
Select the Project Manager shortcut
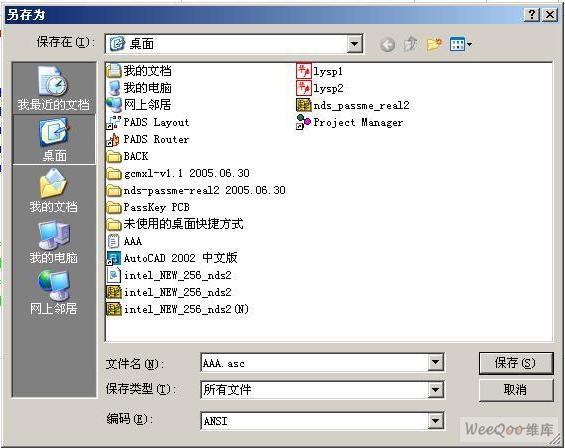click(x=350, y=122)
